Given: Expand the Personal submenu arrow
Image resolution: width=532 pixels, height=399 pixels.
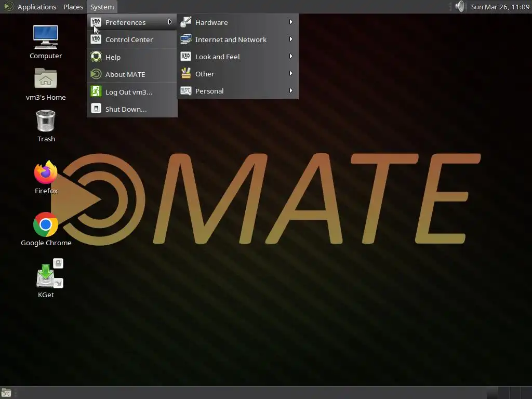Looking at the screenshot, I should 291,90.
